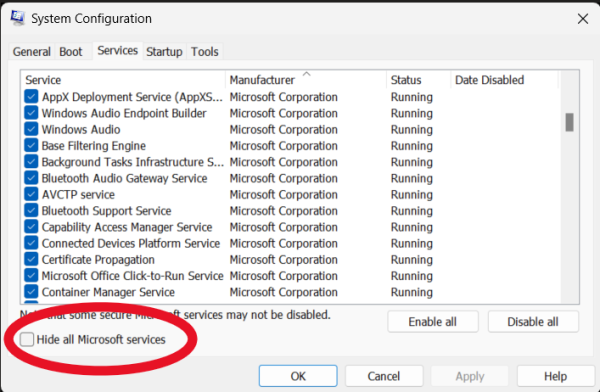Open Help for System Configuration
Screen dimensions: 600x392
point(555,376)
